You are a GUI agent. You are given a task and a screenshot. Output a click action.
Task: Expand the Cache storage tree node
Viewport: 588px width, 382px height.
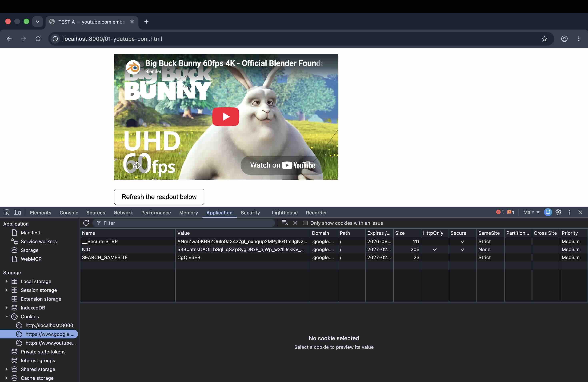click(x=7, y=378)
